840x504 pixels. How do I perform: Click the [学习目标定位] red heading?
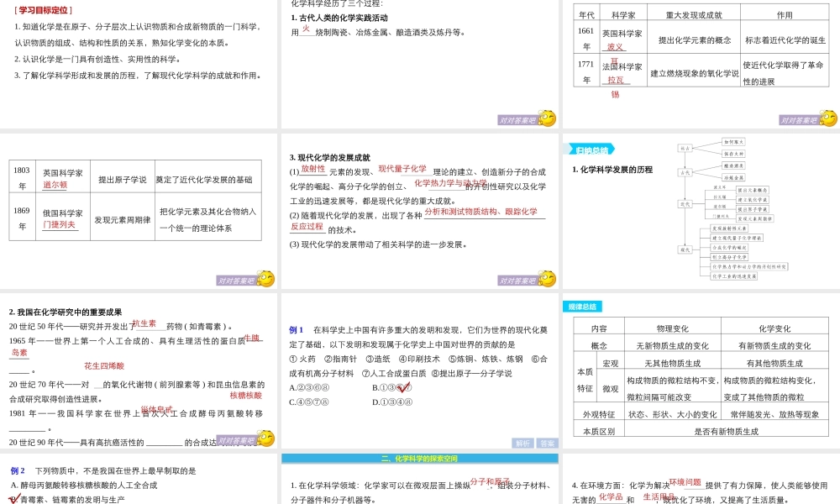44,10
